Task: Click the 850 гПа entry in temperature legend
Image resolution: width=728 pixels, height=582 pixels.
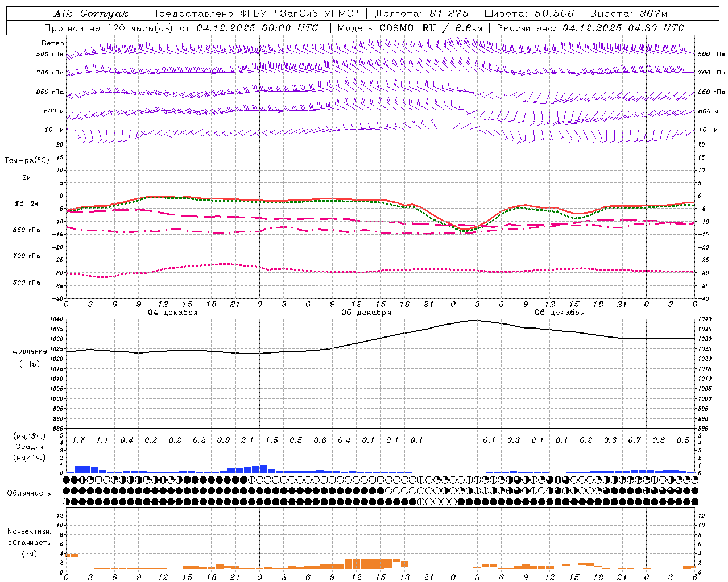Action: [27, 230]
